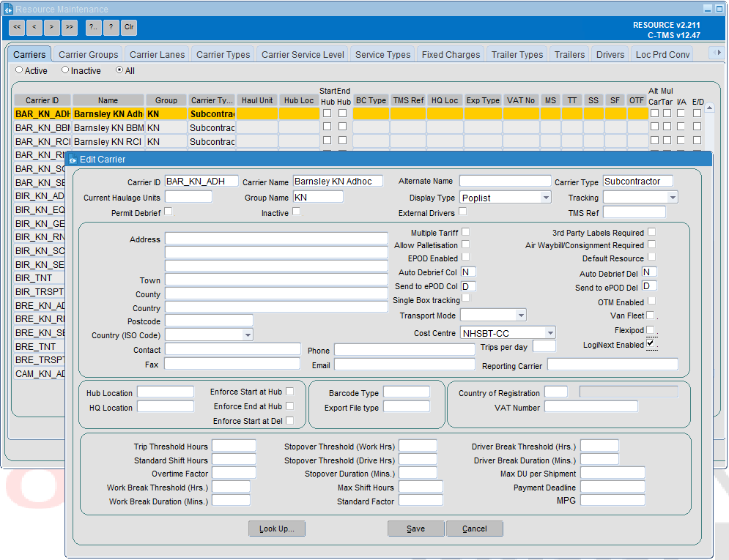
Task: Click the Reporting Carrier input field
Action: pos(613,365)
